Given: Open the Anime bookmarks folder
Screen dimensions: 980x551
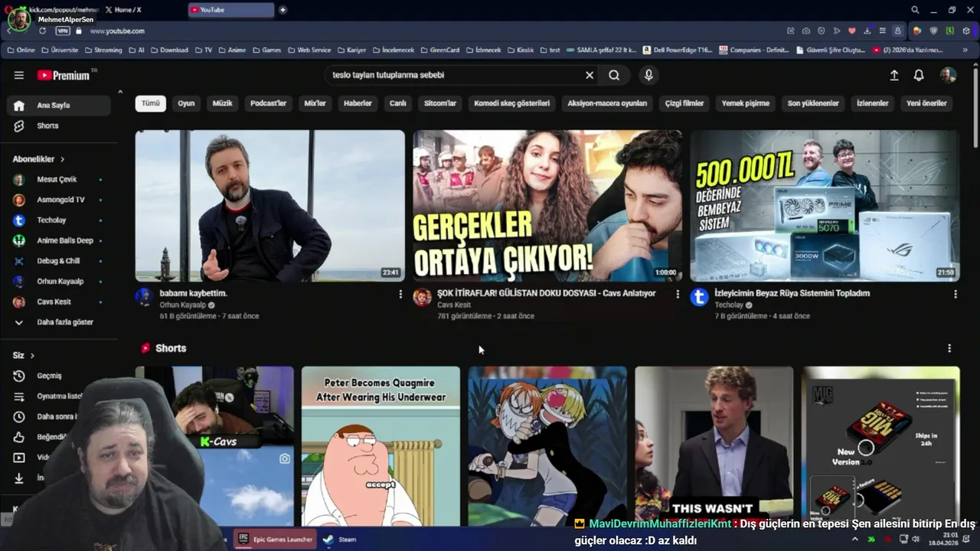Looking at the screenshot, I should click(232, 50).
